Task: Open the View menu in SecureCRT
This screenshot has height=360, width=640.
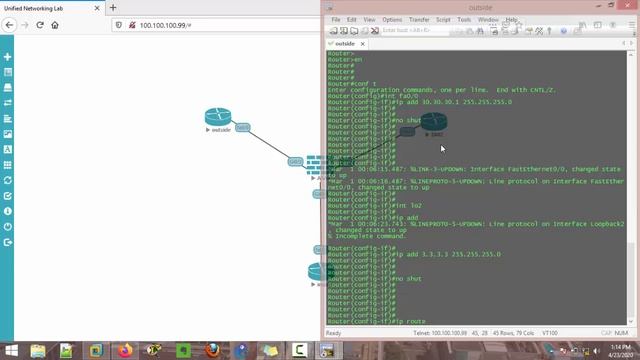Action: tap(369, 20)
